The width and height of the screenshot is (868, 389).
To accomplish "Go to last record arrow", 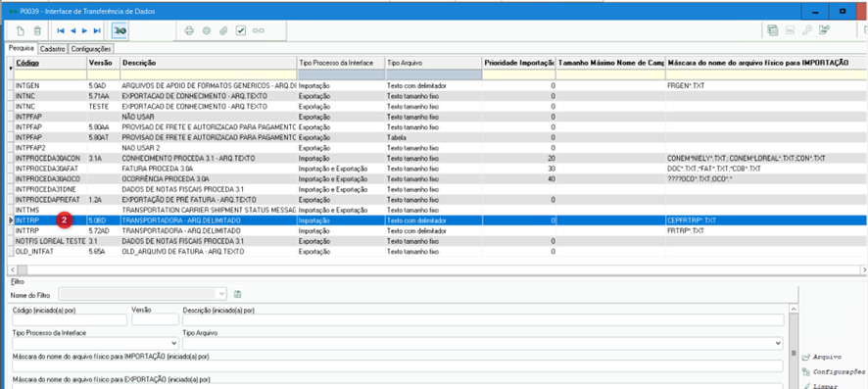I will pos(97,31).
